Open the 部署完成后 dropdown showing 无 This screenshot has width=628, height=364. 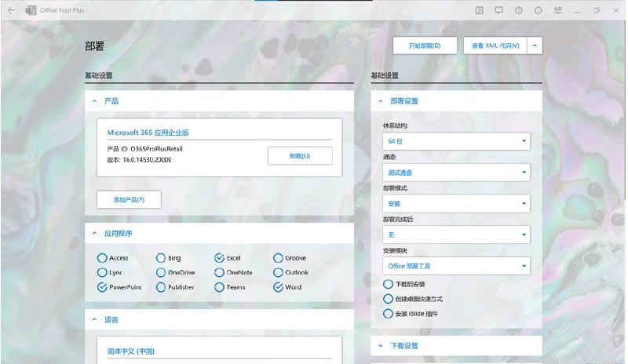(x=456, y=235)
